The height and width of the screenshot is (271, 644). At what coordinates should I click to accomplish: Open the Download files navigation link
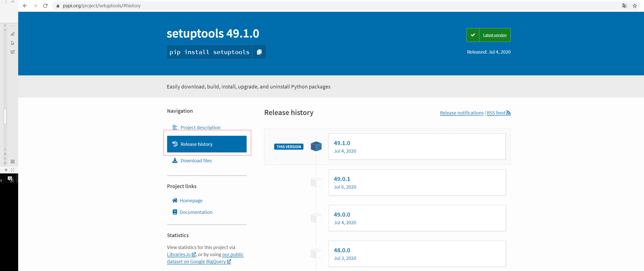pyautogui.click(x=196, y=161)
